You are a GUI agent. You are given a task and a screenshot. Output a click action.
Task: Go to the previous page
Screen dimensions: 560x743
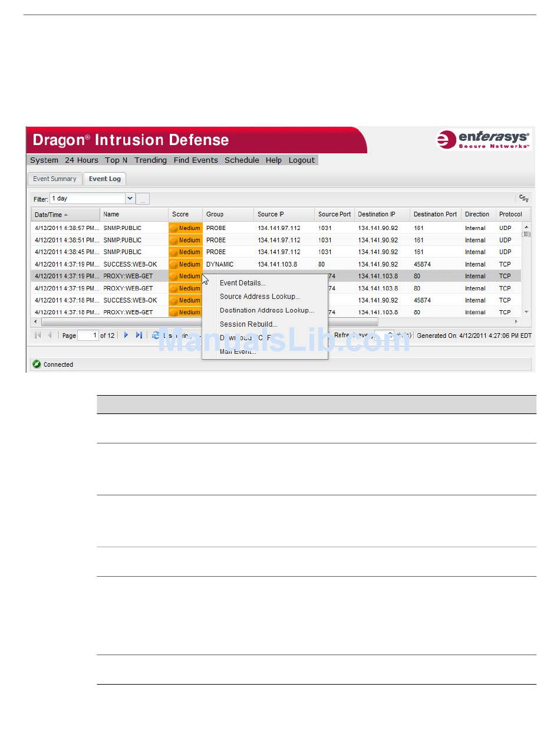(50, 335)
